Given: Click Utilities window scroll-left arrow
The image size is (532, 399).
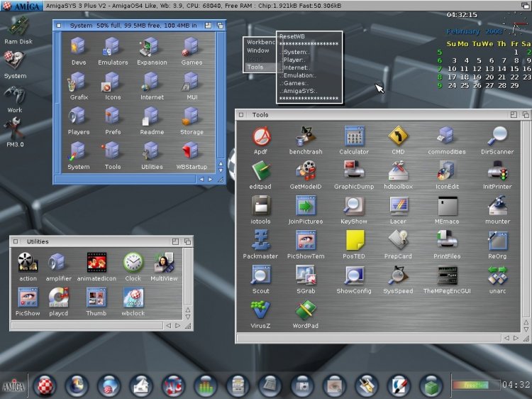Looking at the screenshot, I should [169, 326].
